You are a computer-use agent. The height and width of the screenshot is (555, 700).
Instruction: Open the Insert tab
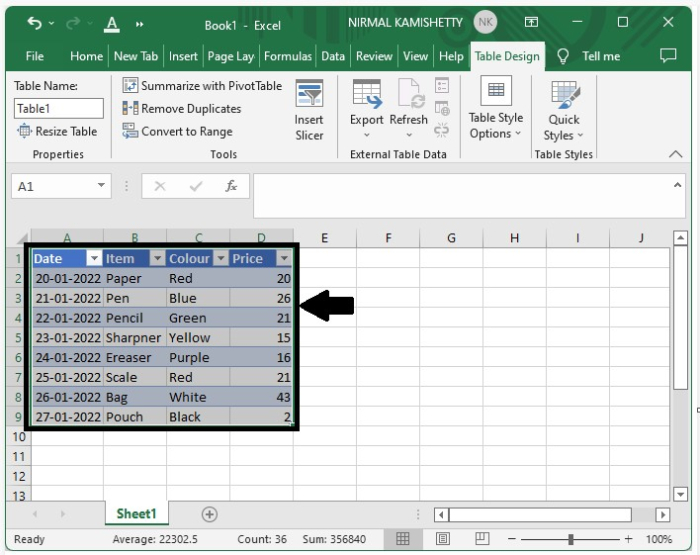[183, 56]
